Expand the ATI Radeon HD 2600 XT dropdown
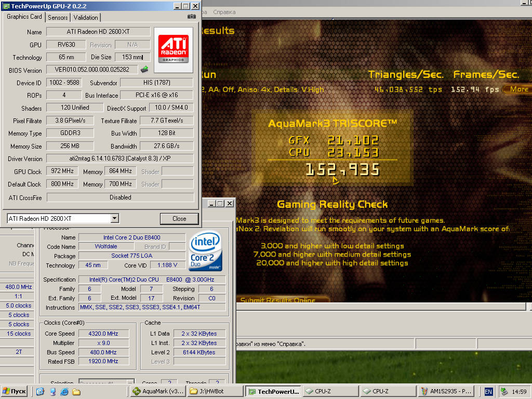Image resolution: width=532 pixels, height=399 pixels. click(x=115, y=218)
